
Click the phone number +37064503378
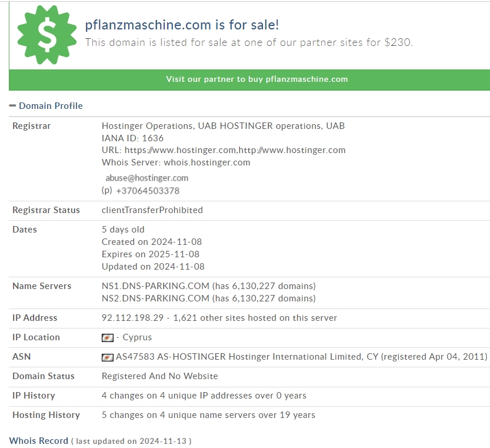tap(148, 191)
